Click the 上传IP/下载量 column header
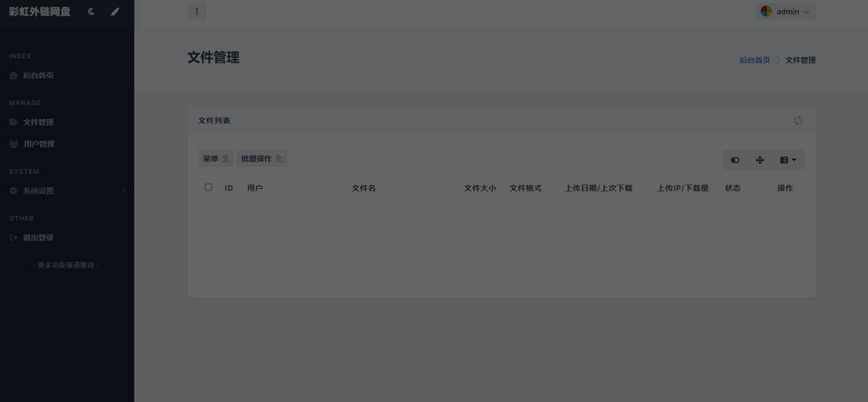 point(683,189)
